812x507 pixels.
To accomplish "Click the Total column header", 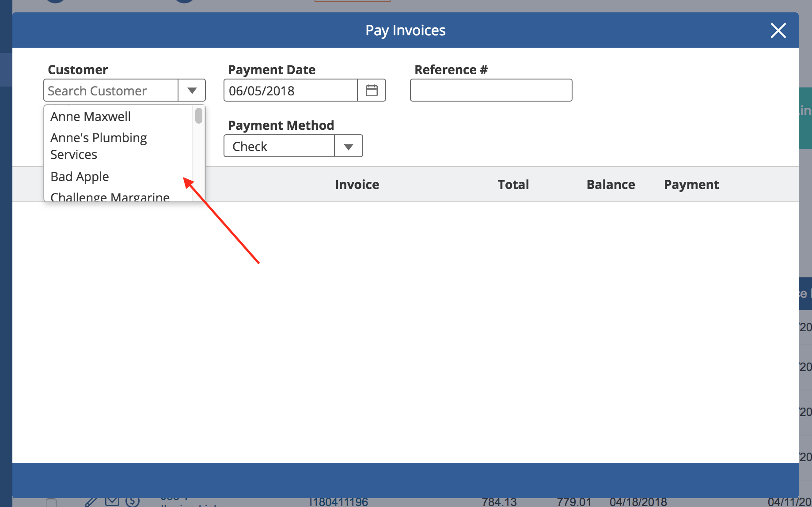I will [x=513, y=185].
